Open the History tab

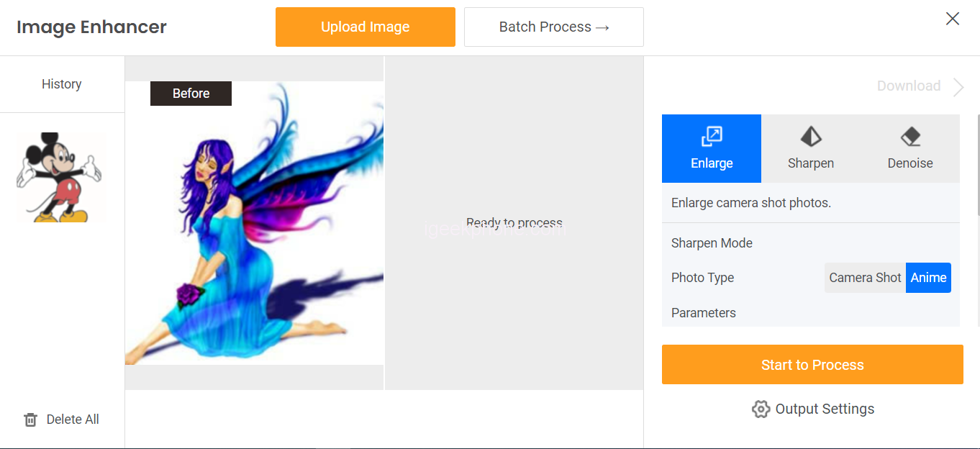pos(62,84)
